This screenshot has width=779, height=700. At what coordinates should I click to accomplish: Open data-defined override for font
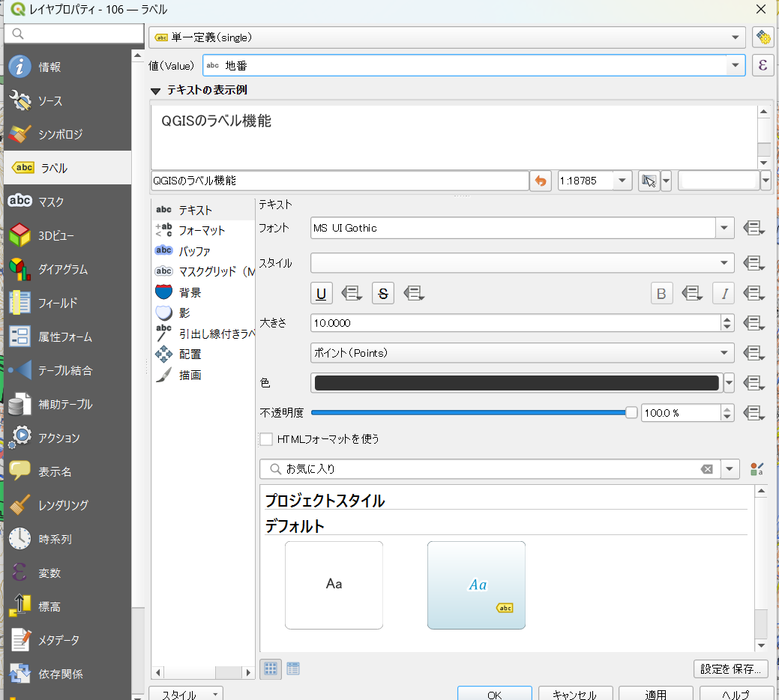754,229
